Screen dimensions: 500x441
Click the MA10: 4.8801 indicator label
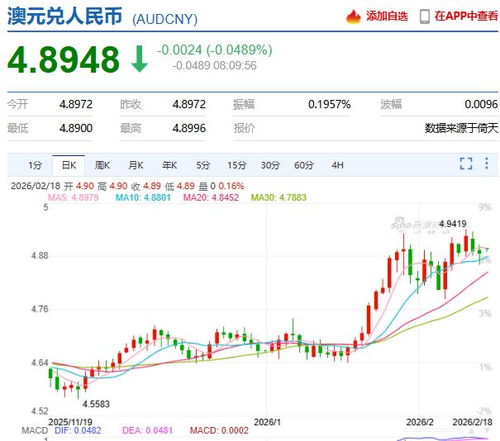pos(143,197)
